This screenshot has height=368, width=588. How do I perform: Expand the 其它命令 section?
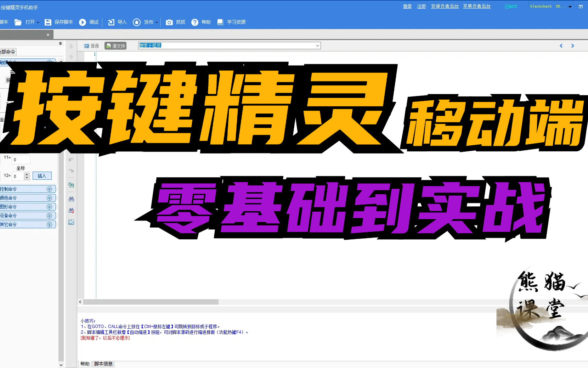pyautogui.click(x=49, y=224)
